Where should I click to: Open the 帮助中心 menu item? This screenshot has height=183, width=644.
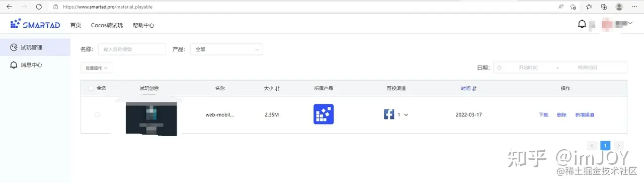tap(143, 25)
